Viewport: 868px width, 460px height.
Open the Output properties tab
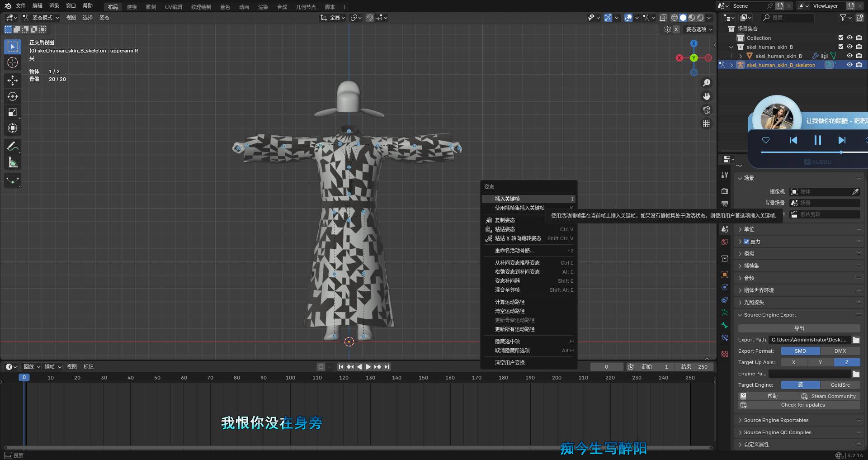pos(725,204)
